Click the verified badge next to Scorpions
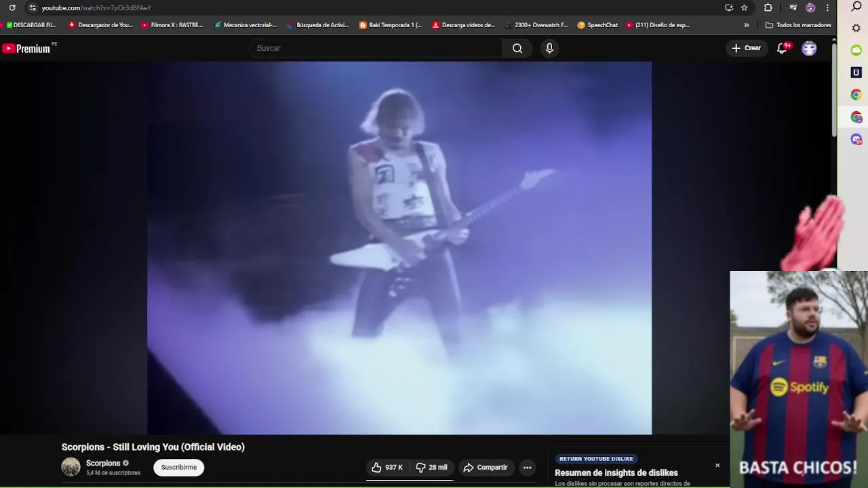This screenshot has height=488, width=868. 125,464
